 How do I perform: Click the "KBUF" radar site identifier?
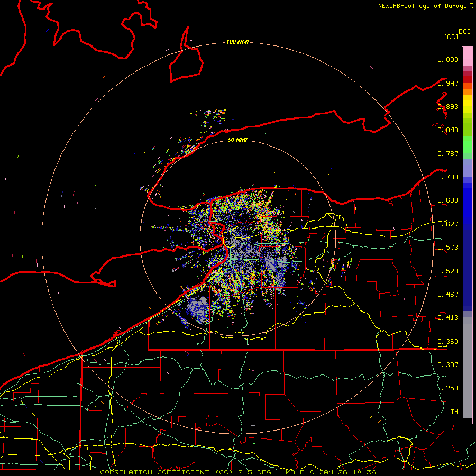(296, 472)
